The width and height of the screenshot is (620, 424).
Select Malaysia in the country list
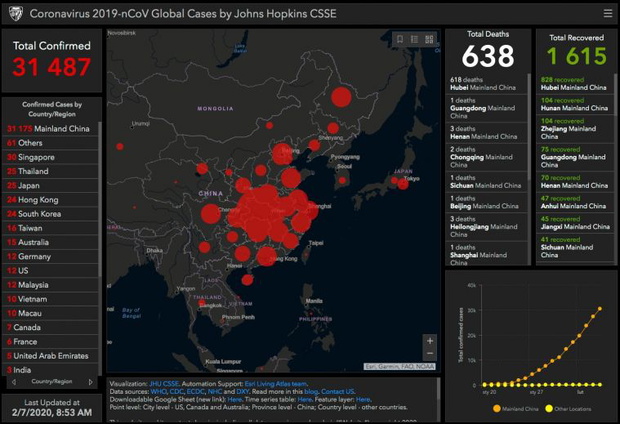click(x=50, y=285)
